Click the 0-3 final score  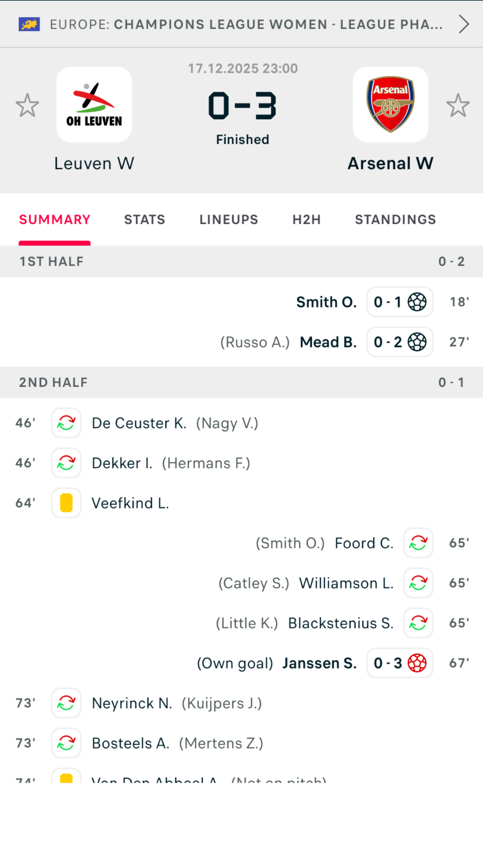(x=242, y=106)
